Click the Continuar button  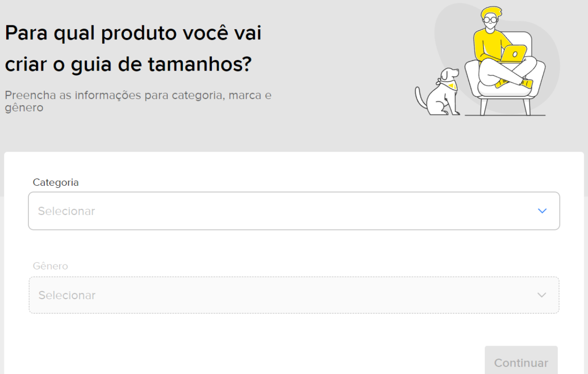tap(521, 360)
